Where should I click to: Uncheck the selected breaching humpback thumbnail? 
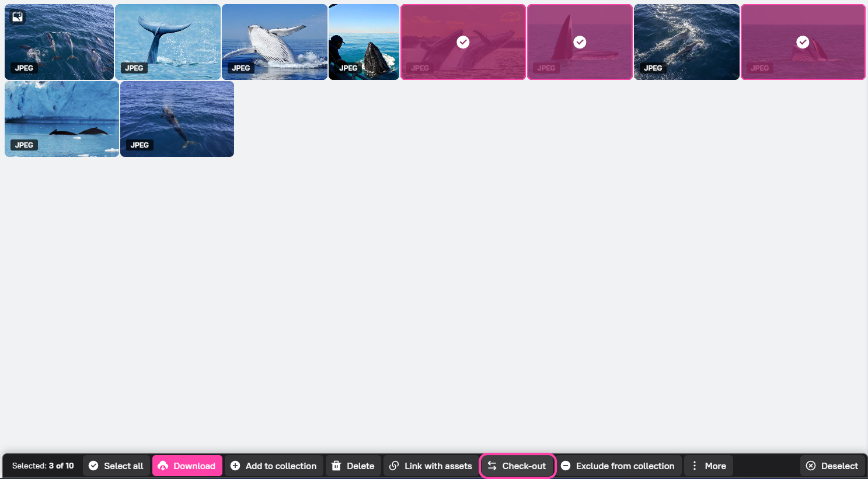click(463, 41)
